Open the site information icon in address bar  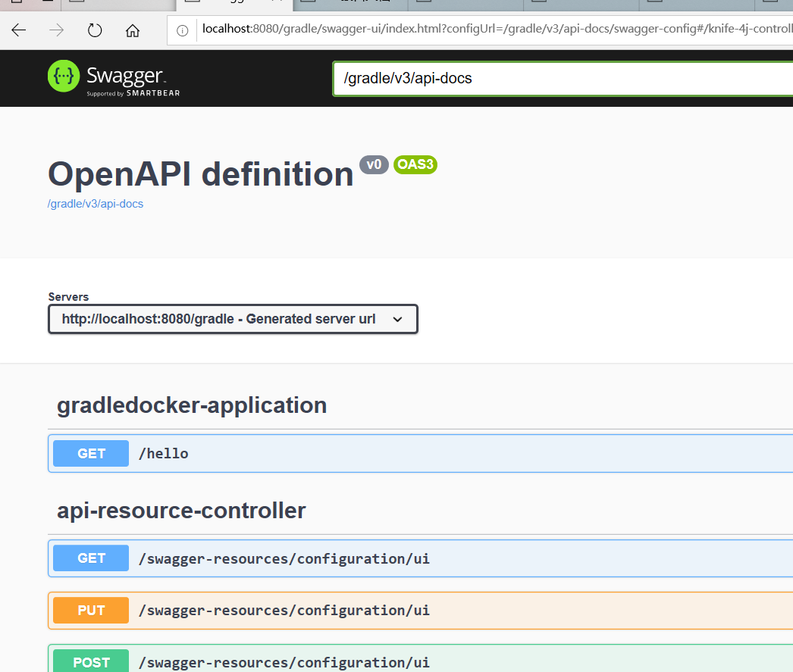click(x=182, y=31)
